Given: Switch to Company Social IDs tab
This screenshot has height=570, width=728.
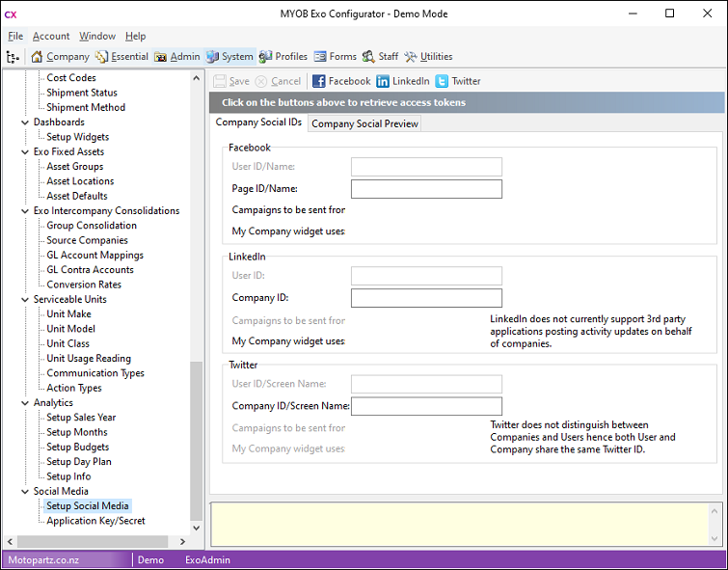Looking at the screenshot, I should click(258, 122).
